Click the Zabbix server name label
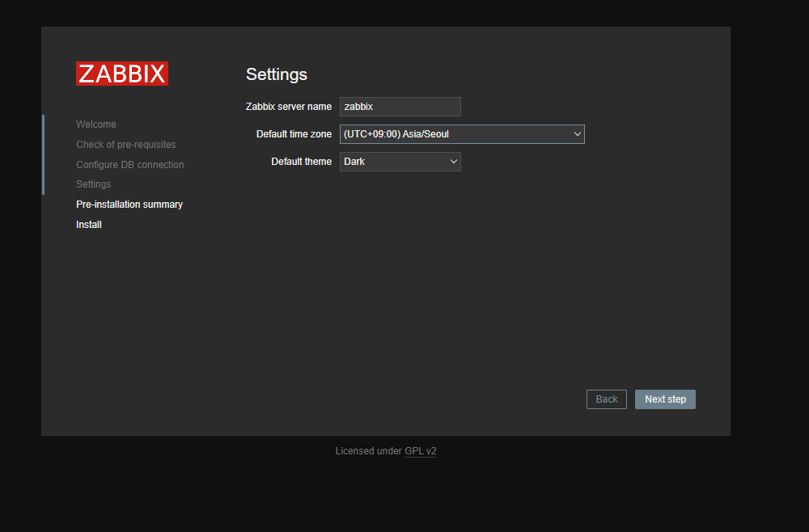The width and height of the screenshot is (809, 532). [288, 106]
